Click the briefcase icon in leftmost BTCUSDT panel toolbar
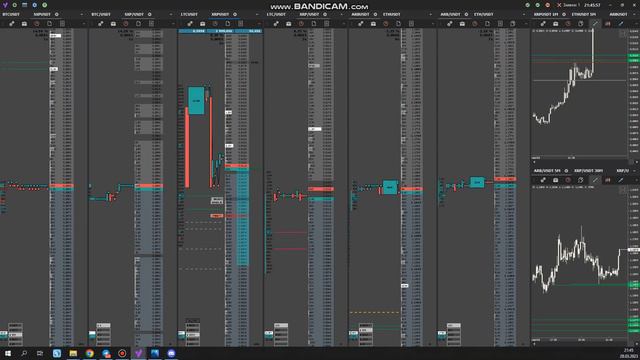This screenshot has width=640, height=360. click(x=24, y=24)
